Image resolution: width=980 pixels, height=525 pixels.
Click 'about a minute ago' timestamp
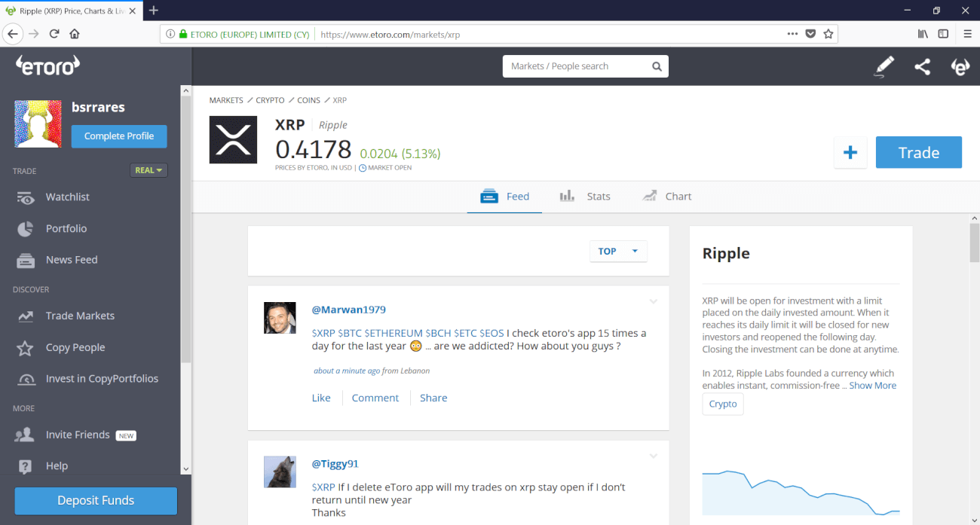point(347,371)
